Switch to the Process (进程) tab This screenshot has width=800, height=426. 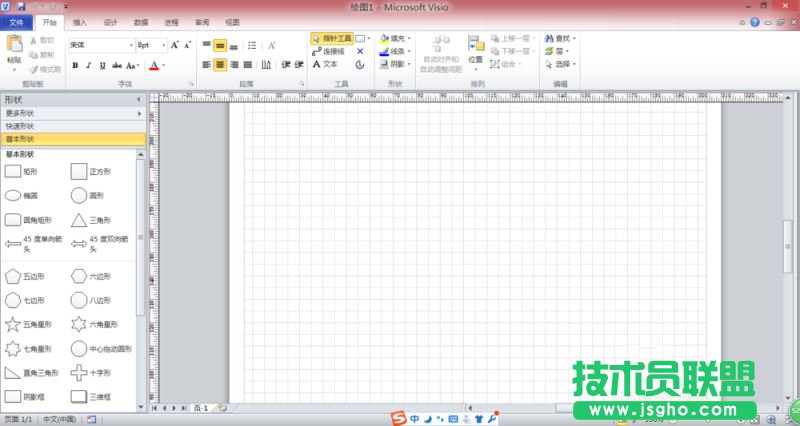pos(172,22)
